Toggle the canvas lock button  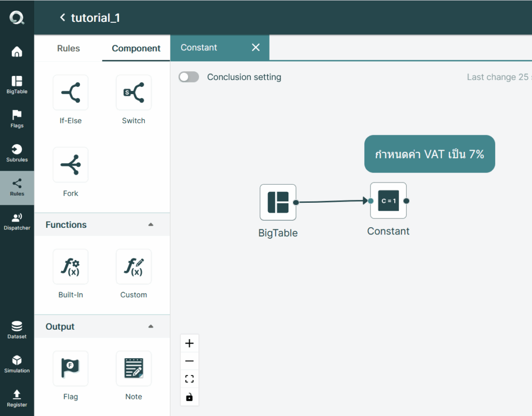[189, 397]
